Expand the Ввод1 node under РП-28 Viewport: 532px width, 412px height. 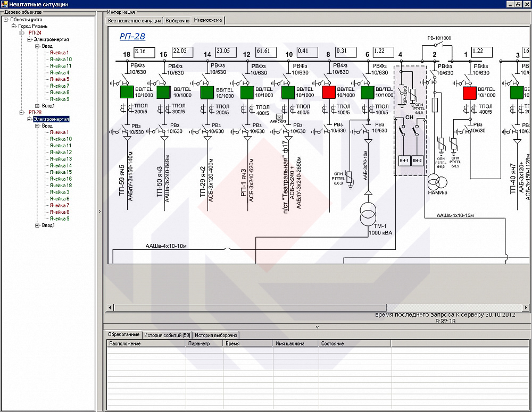(x=37, y=225)
